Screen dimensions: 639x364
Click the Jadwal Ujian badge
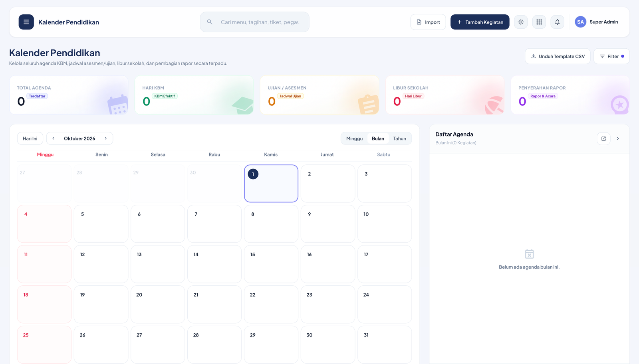tap(290, 96)
